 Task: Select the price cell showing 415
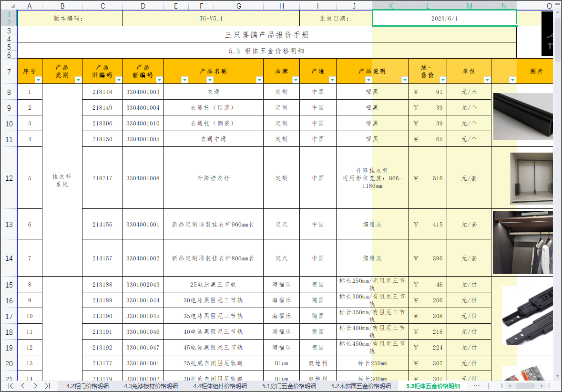pyautogui.click(x=428, y=224)
